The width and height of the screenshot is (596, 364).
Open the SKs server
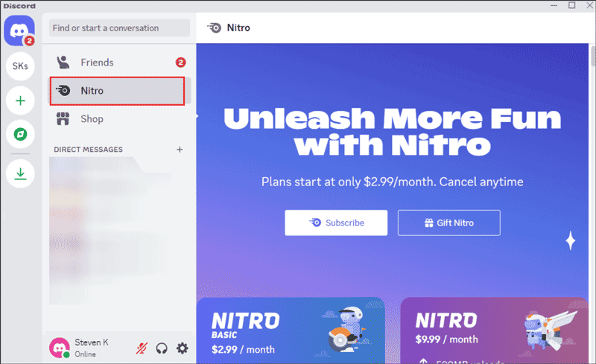(20, 66)
